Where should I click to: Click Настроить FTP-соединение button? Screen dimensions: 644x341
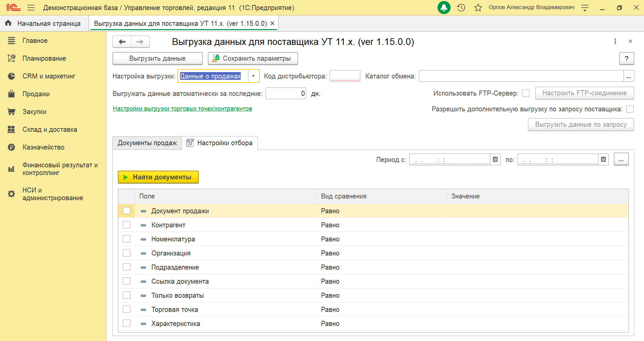click(x=585, y=93)
